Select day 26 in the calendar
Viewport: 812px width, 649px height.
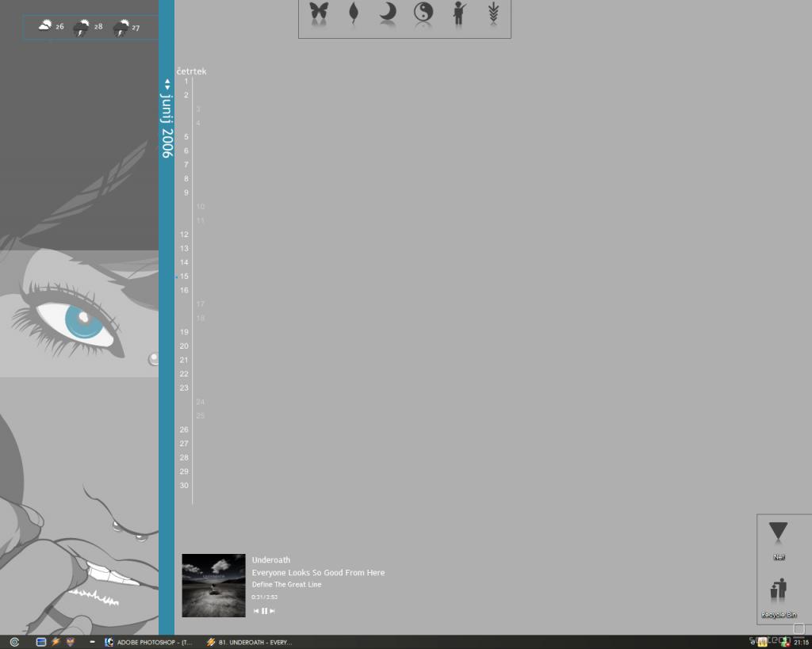point(184,429)
